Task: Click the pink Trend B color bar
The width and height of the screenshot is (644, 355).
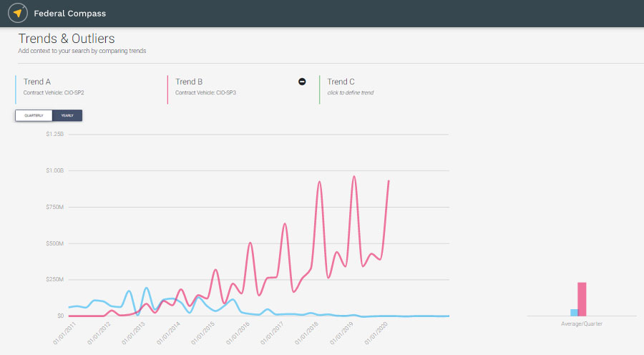Action: click(x=167, y=89)
